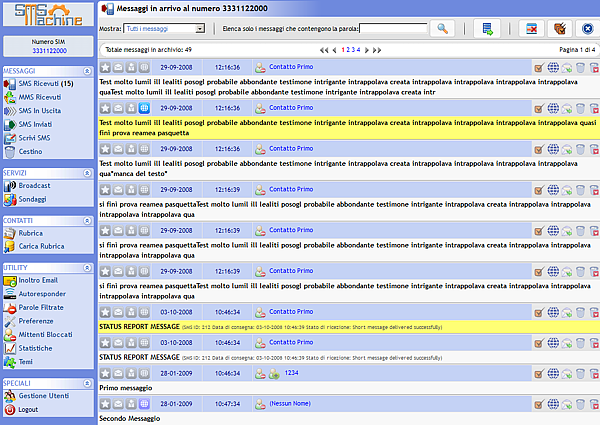Image resolution: width=600 pixels, height=425 pixels.
Task: Click the envelope read-status icon on 10:47:34 row
Action: [118, 404]
